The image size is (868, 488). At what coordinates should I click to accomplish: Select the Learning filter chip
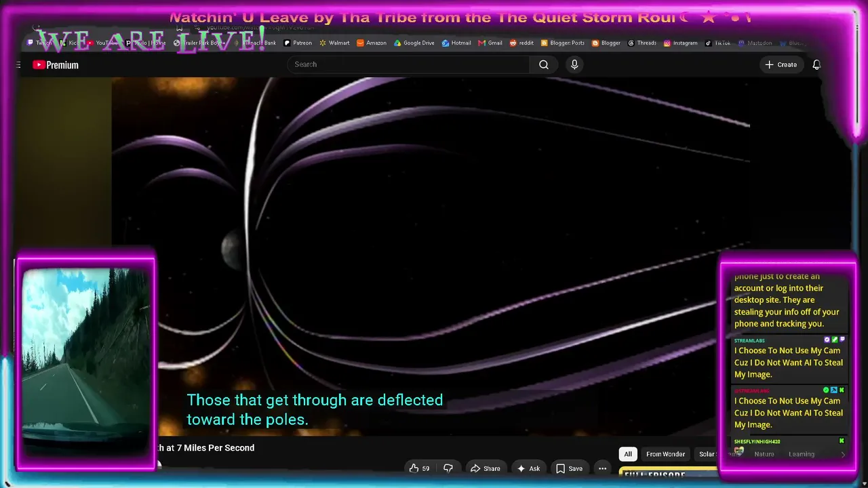pos(802,454)
